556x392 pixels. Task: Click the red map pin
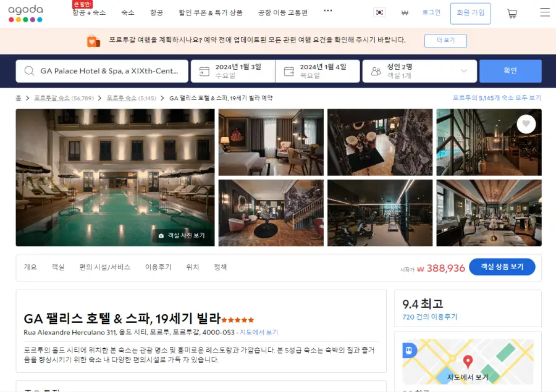[x=468, y=362]
